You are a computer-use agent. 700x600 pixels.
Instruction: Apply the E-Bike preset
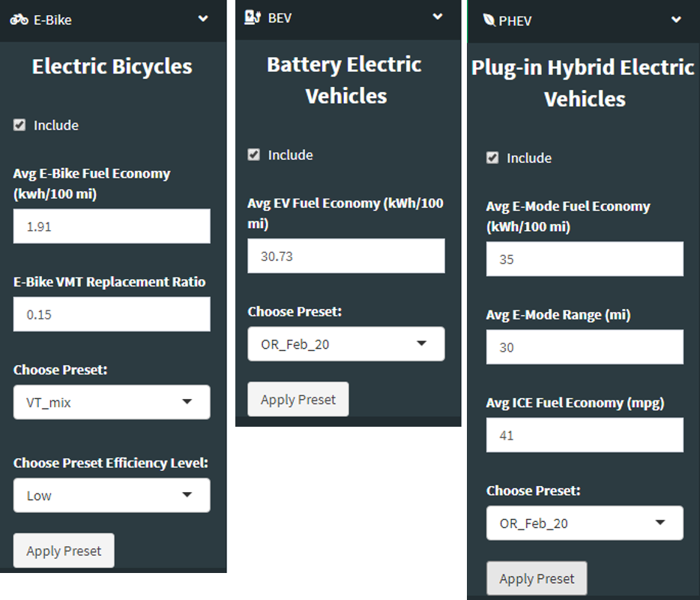coord(64,551)
